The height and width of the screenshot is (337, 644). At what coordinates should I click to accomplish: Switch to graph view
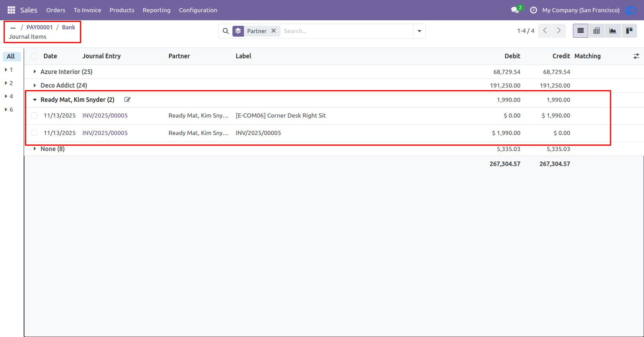(613, 31)
